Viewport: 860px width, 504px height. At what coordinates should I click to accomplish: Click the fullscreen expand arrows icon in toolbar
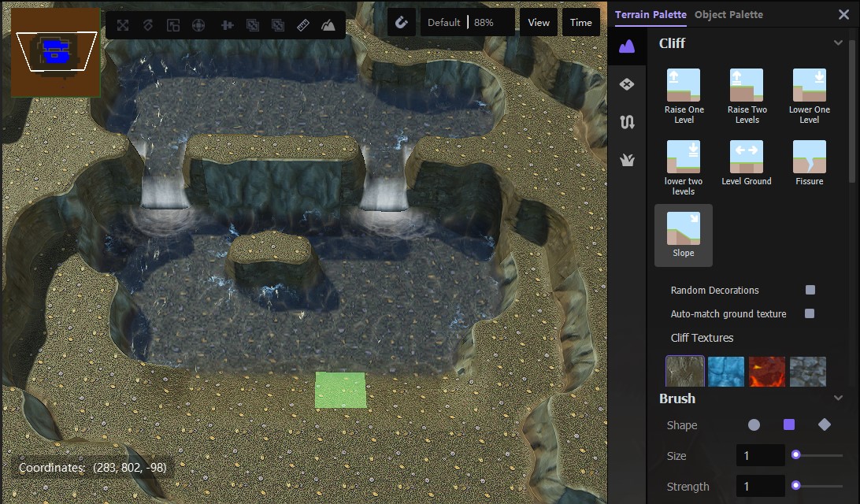123,25
